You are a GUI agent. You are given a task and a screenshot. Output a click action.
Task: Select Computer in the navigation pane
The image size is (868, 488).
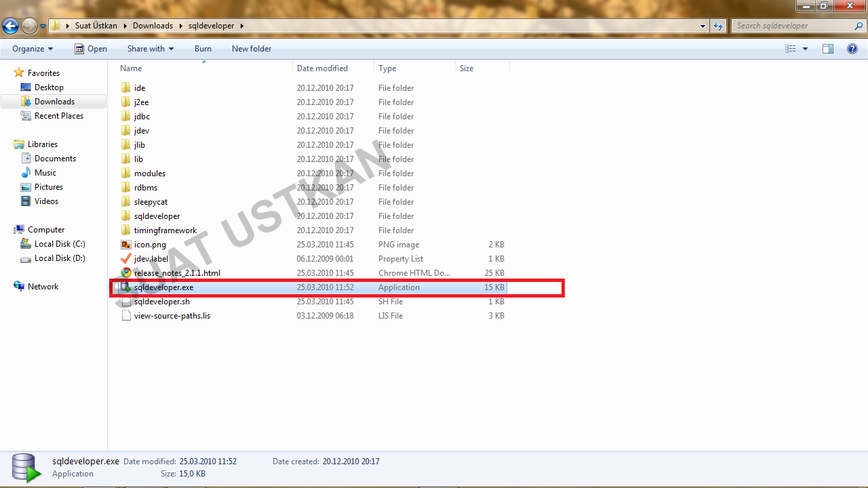tap(46, 230)
